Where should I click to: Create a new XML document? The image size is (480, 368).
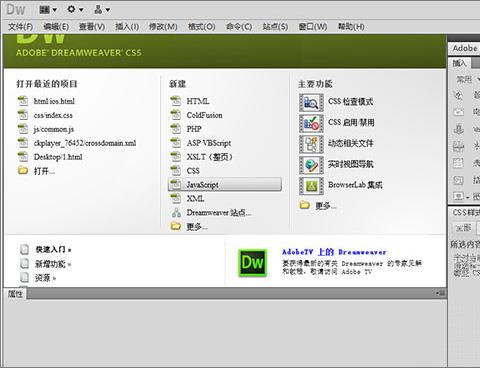pyautogui.click(x=195, y=199)
